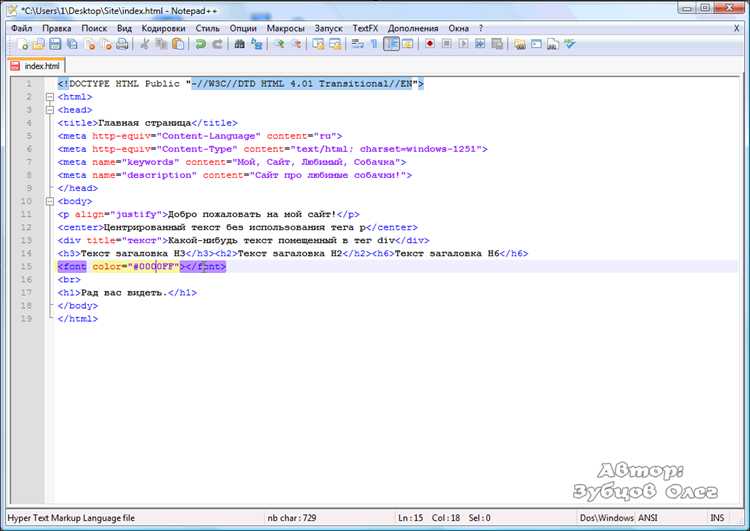Click the Play macro icon
750x531 pixels.
(x=464, y=45)
